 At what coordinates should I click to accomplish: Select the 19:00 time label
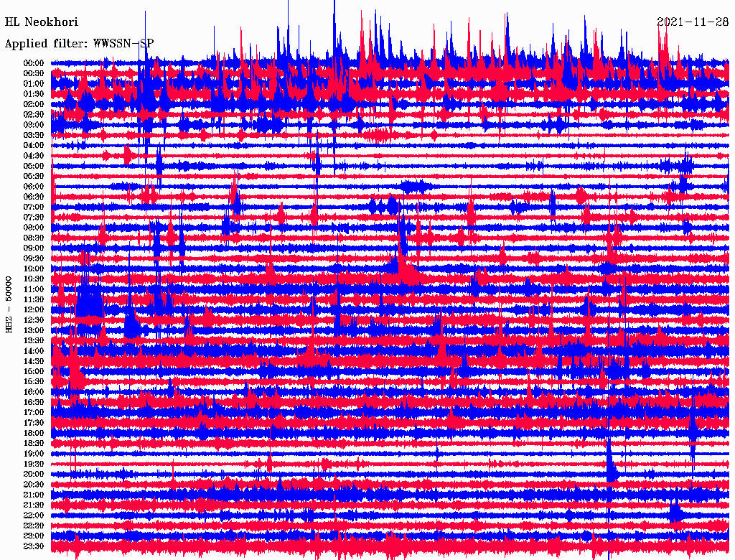tap(34, 454)
